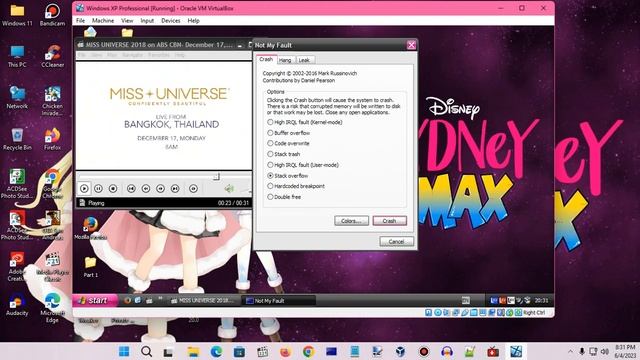Select the Buffer overflow option
This screenshot has width=640, height=360.
coord(289,133)
